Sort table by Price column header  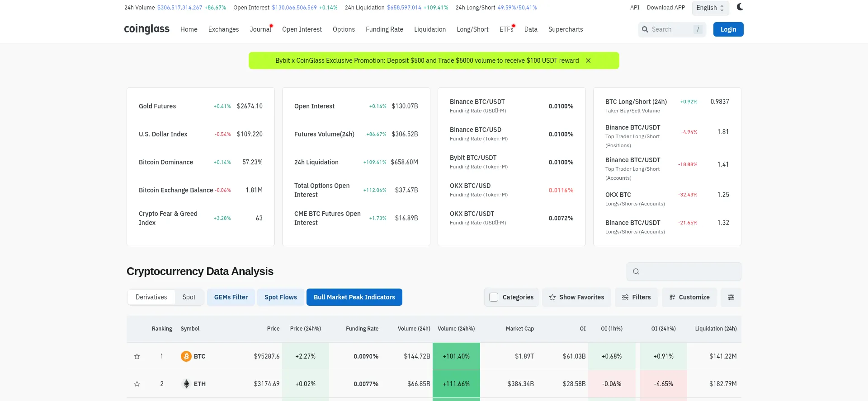click(x=273, y=329)
